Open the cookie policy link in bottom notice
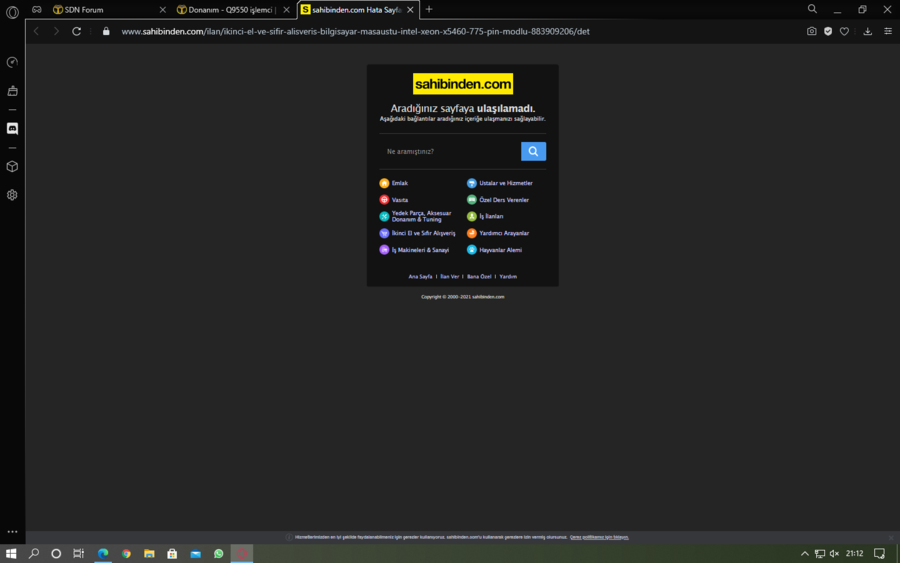 coord(599,537)
